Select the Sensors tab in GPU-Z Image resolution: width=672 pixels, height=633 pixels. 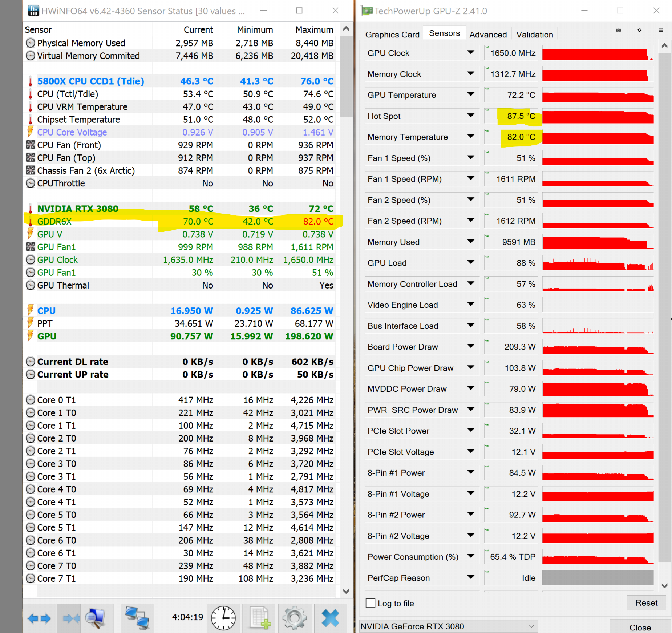pos(444,33)
